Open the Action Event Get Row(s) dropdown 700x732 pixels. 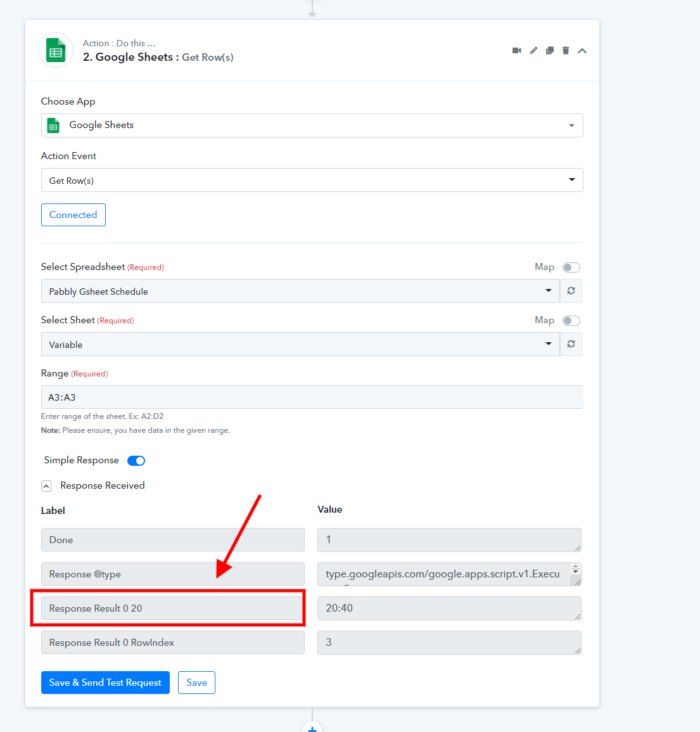click(312, 180)
